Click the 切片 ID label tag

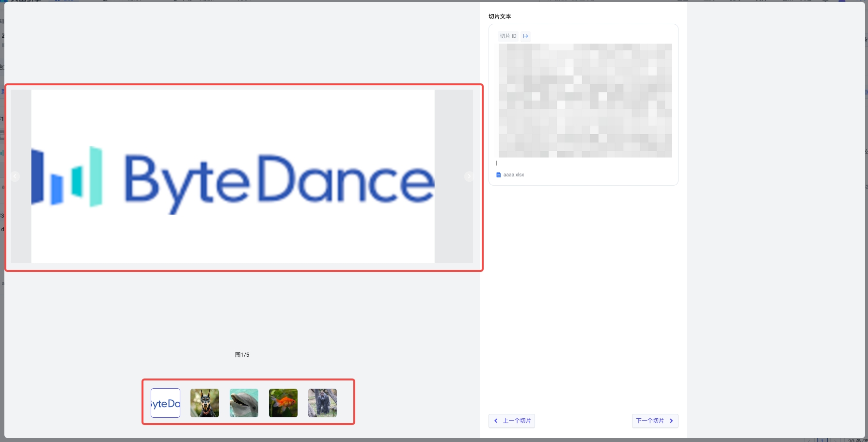(x=508, y=36)
